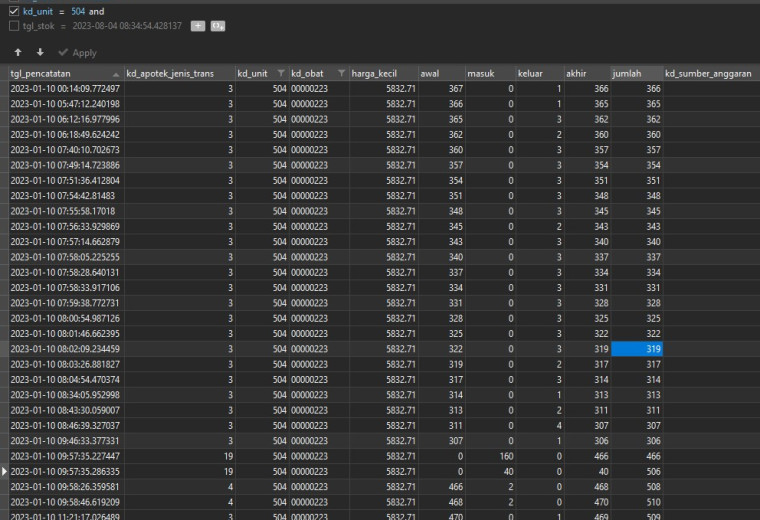Open the kd_obat column filter funnel

(342, 73)
